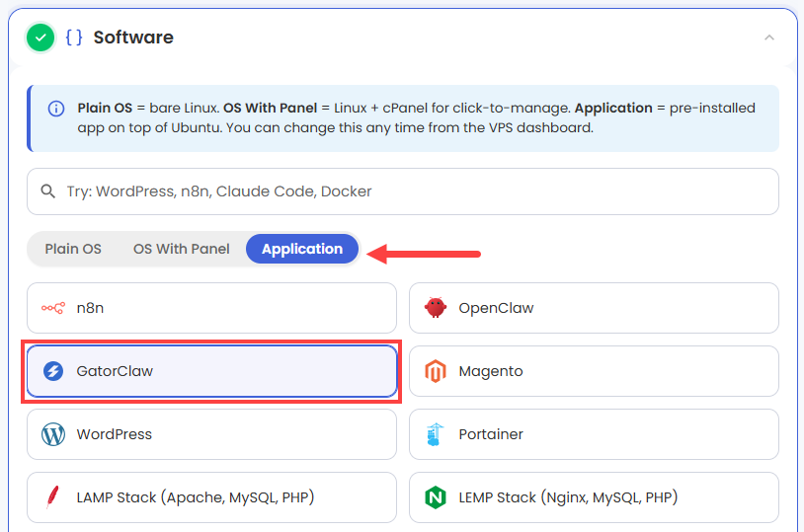The image size is (804, 532).
Task: Choose the OpenClaw application card
Action: pos(594,308)
